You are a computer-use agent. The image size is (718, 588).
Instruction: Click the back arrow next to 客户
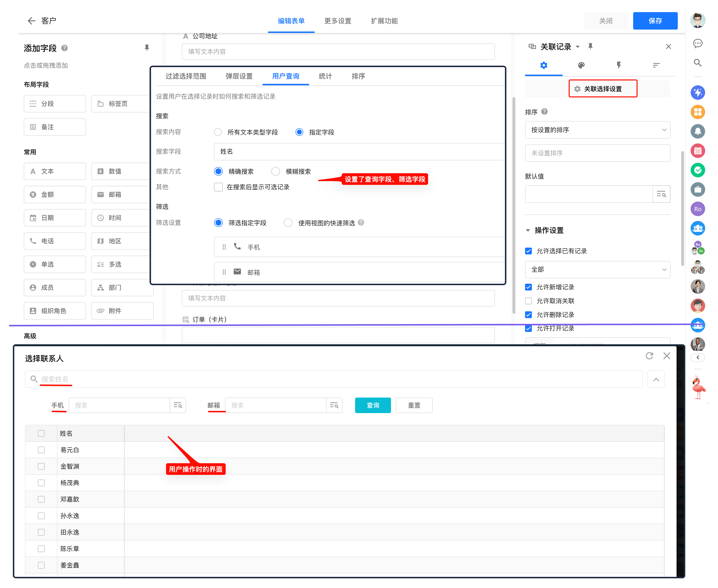click(x=31, y=21)
